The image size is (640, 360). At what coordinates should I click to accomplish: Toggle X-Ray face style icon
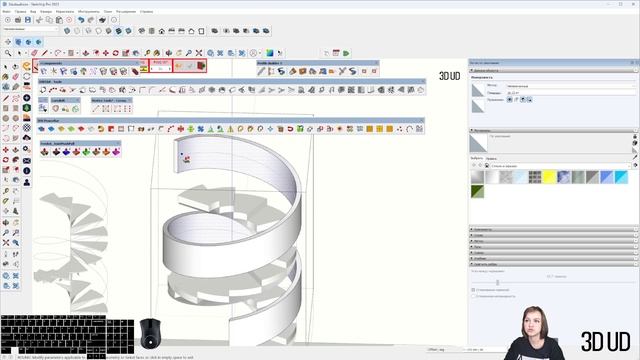click(x=67, y=31)
